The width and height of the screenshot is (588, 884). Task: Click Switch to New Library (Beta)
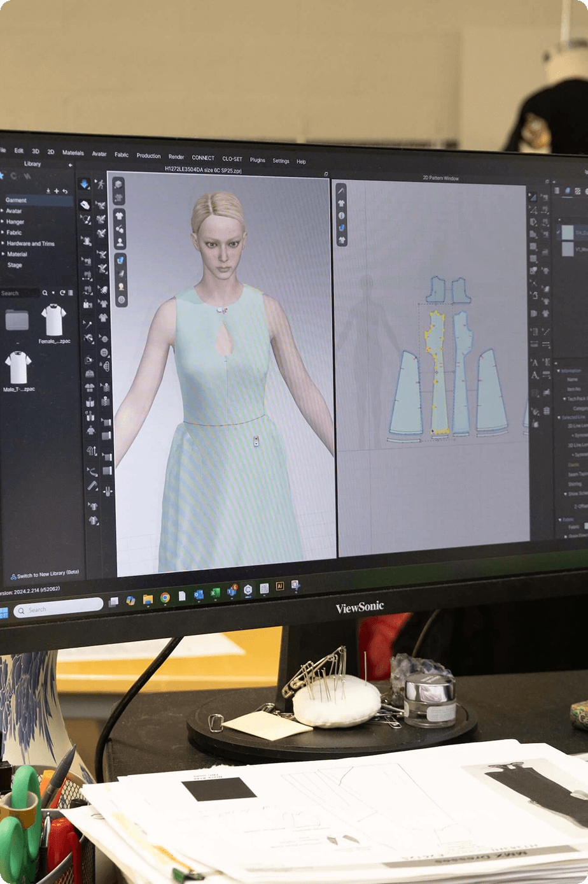click(x=45, y=574)
